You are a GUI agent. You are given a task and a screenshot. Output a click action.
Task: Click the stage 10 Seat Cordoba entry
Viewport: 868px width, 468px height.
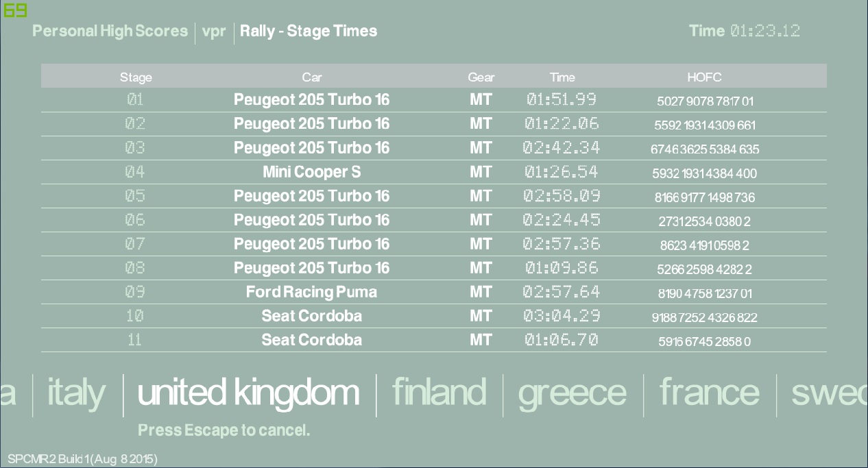click(x=311, y=316)
